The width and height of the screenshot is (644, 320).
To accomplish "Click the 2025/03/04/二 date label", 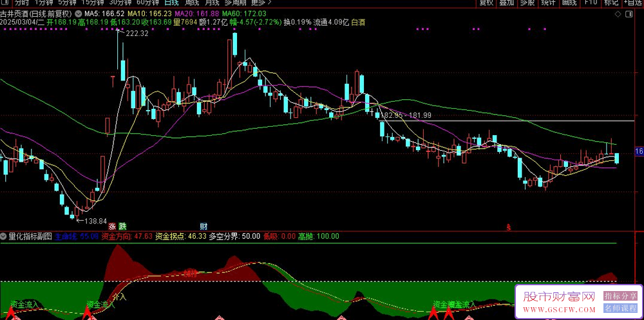I will [x=22, y=22].
